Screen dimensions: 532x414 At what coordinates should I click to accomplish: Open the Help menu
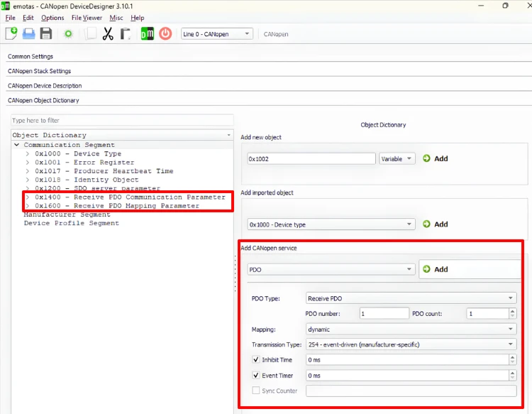[138, 18]
